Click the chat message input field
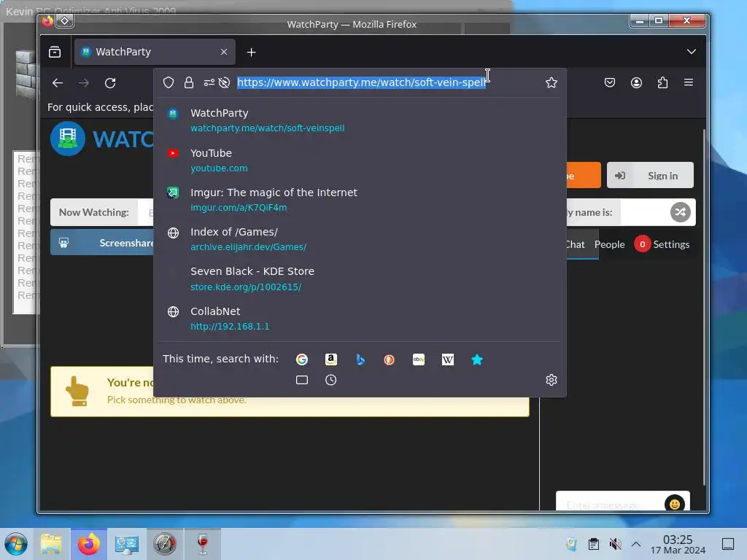Viewport: 747px width, 560px height. tap(611, 504)
